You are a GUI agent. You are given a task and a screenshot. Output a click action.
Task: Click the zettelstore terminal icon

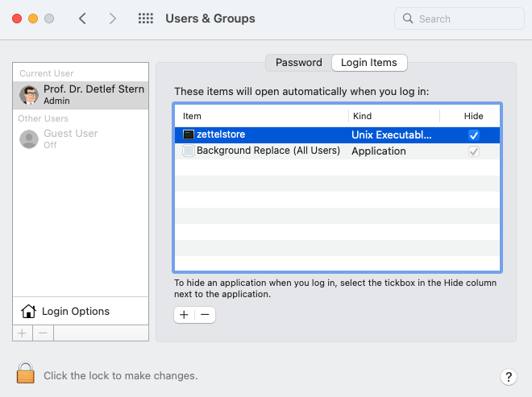click(189, 135)
